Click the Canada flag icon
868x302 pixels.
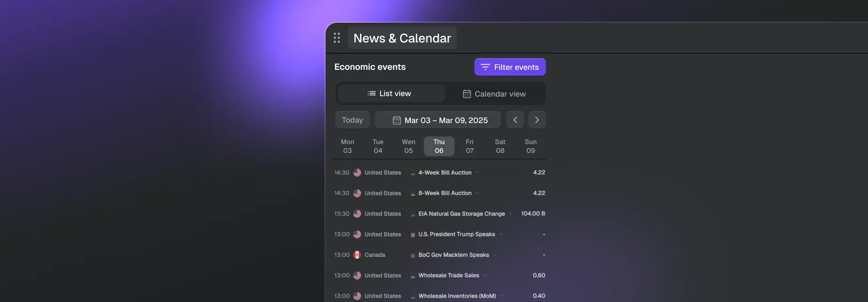pyautogui.click(x=357, y=255)
